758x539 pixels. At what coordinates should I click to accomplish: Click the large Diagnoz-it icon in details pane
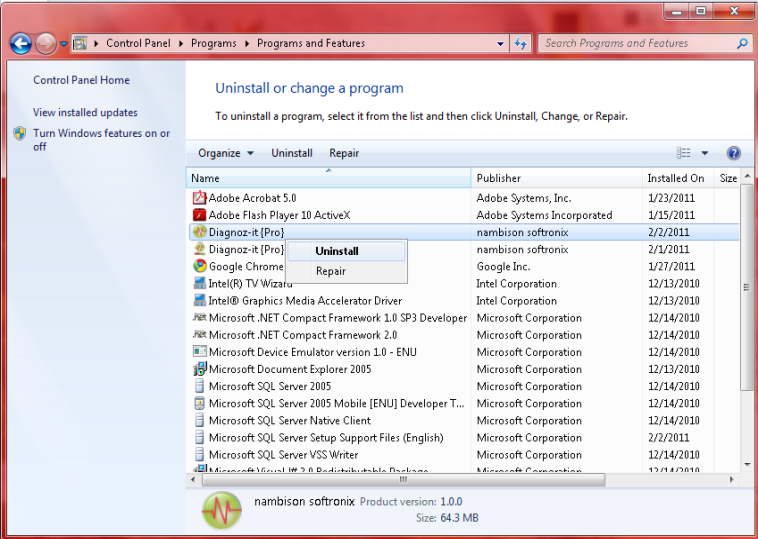[x=221, y=511]
